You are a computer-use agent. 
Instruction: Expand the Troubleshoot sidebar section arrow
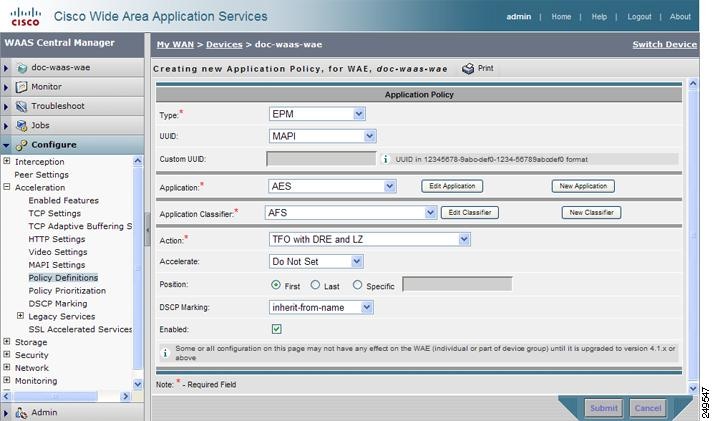coord(6,107)
